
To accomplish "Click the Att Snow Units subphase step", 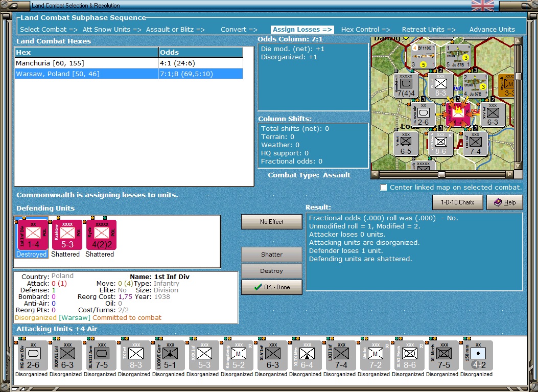I will [x=112, y=30].
